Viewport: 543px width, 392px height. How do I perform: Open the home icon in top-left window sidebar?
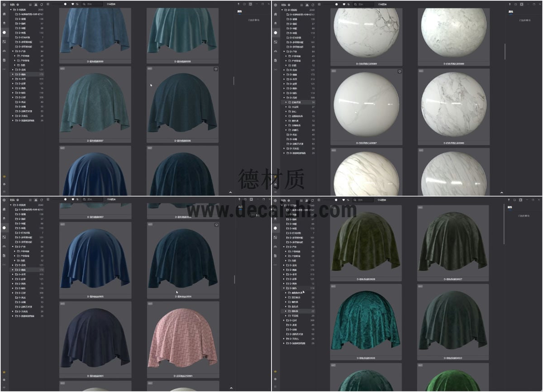pyautogui.click(x=4, y=14)
